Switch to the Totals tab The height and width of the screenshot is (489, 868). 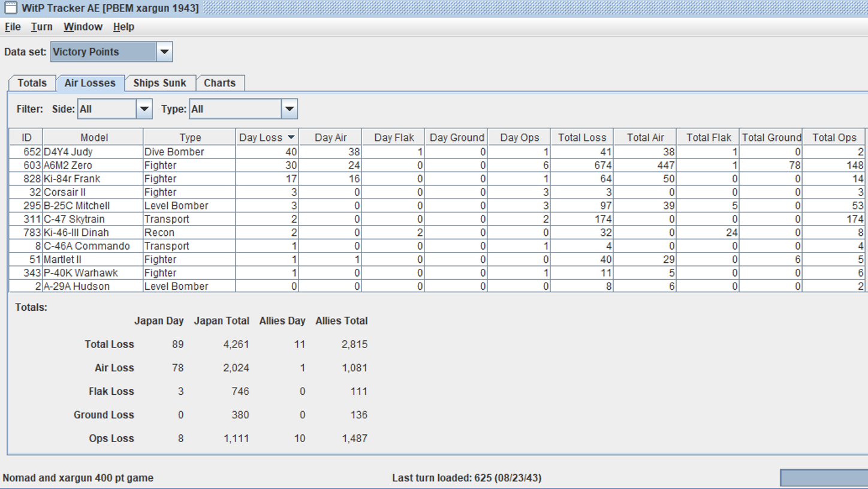coord(32,83)
